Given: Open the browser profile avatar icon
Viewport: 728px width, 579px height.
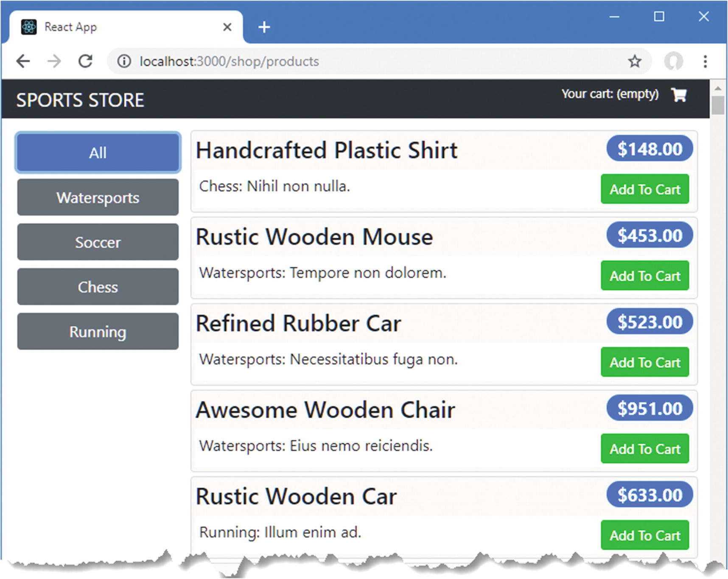Looking at the screenshot, I should point(673,62).
